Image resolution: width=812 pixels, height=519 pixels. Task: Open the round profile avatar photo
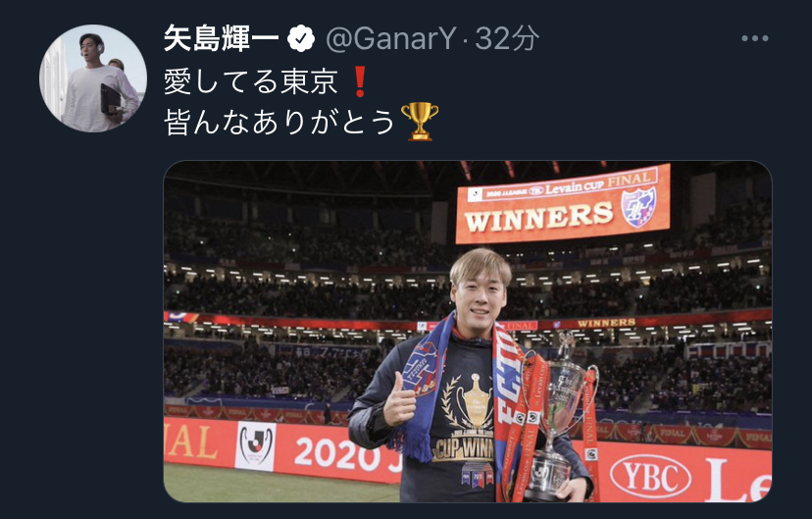tap(93, 78)
